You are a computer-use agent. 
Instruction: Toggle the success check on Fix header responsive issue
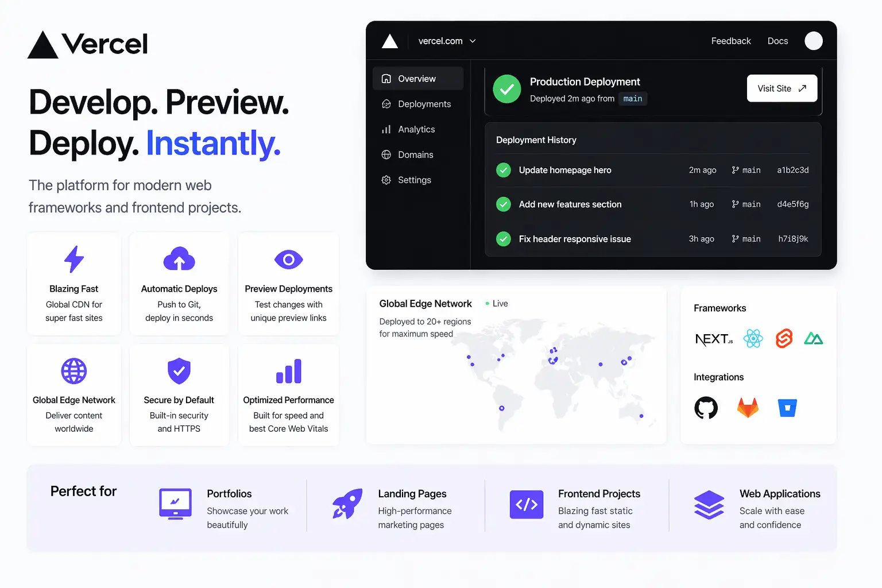click(503, 239)
